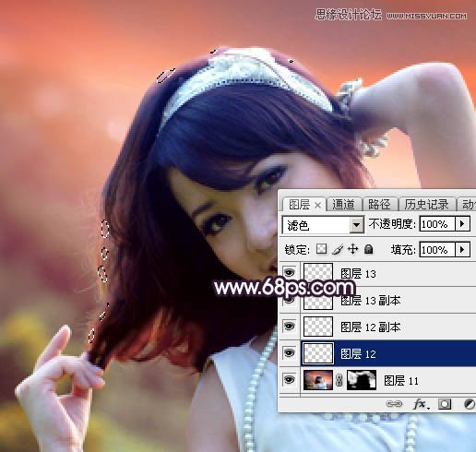Expand the fill slider arrow
The height and width of the screenshot is (452, 476).
point(462,249)
